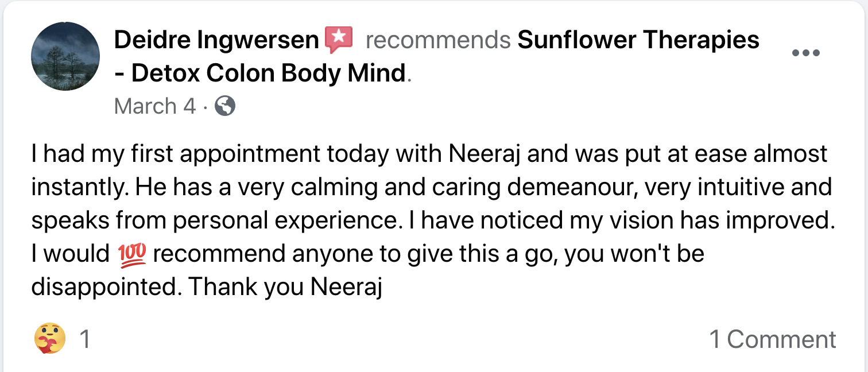Click the March 4 post timestamp
This screenshot has width=868, height=372.
click(x=155, y=106)
